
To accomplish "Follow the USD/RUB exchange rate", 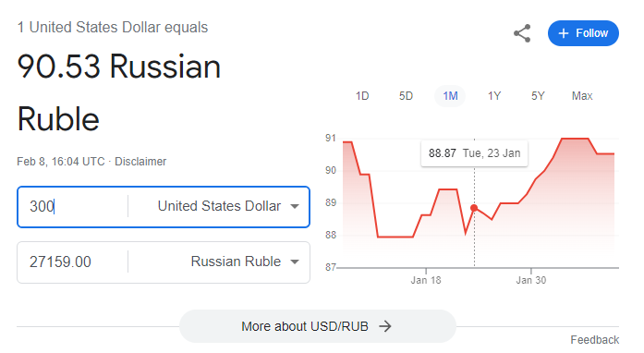I will point(583,33).
